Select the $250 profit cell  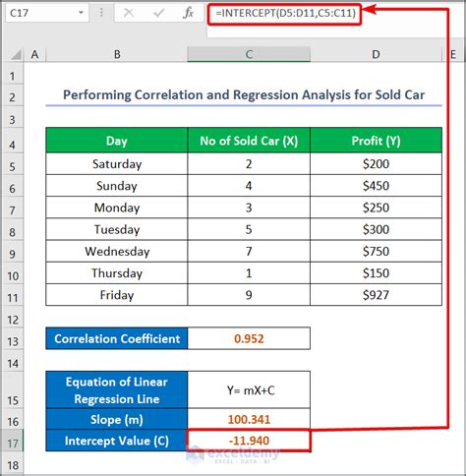pyautogui.click(x=376, y=208)
